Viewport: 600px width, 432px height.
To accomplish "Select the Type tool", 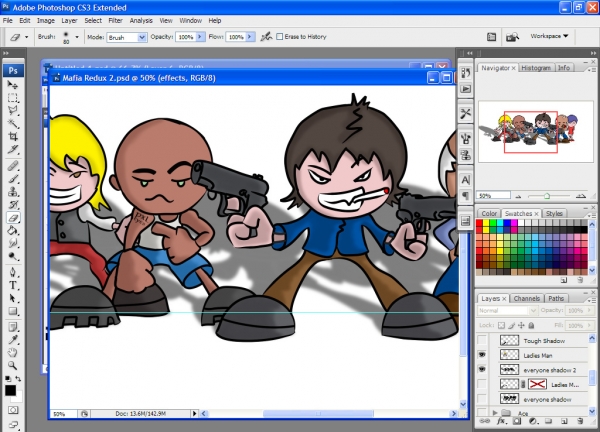I will click(x=13, y=285).
